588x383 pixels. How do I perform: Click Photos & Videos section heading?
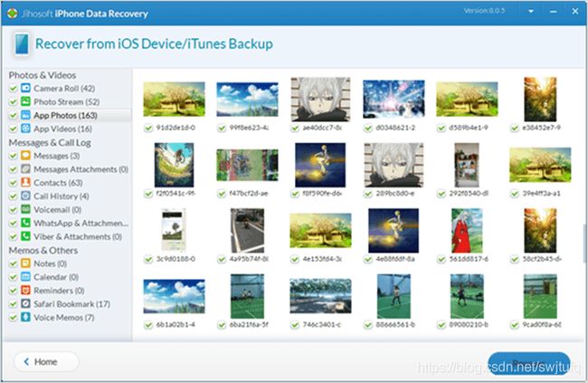tap(43, 75)
